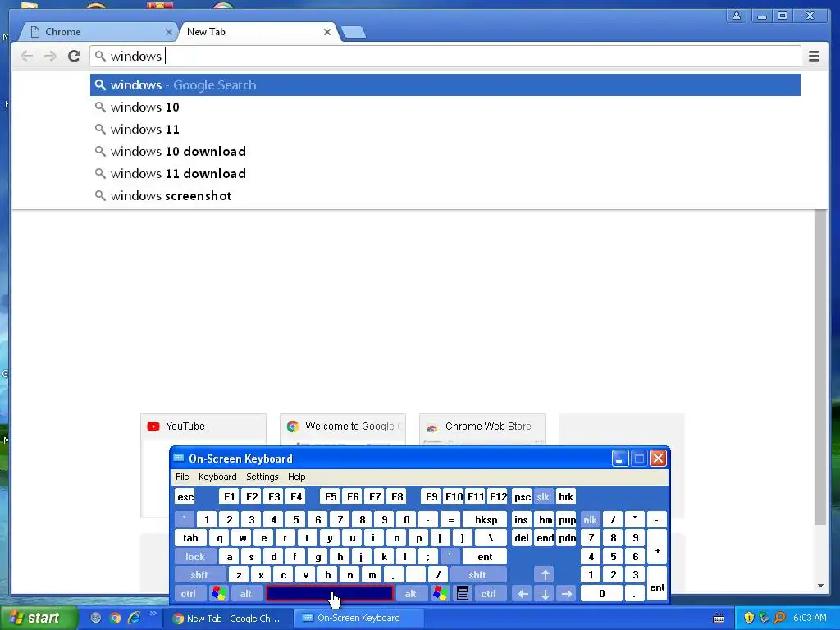Click the psc print screen key
The height and width of the screenshot is (630, 840).
point(523,497)
